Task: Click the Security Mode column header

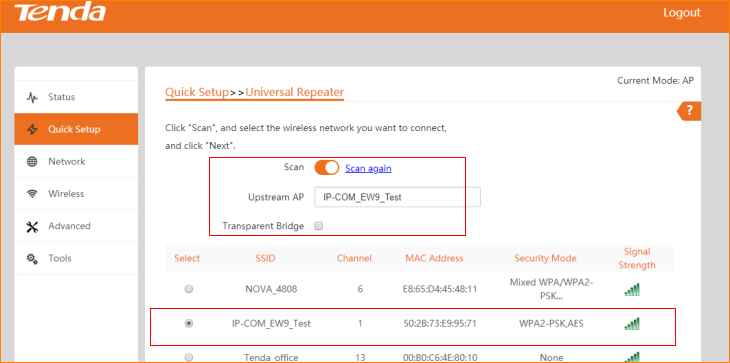Action: [545, 258]
